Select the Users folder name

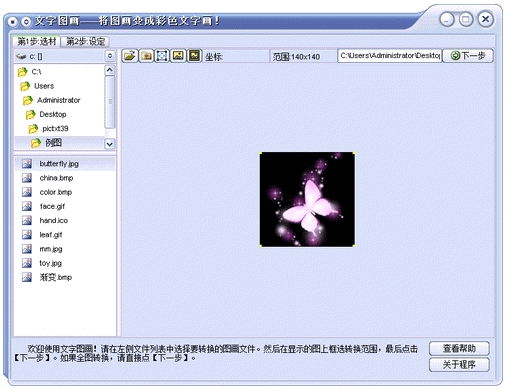point(44,86)
